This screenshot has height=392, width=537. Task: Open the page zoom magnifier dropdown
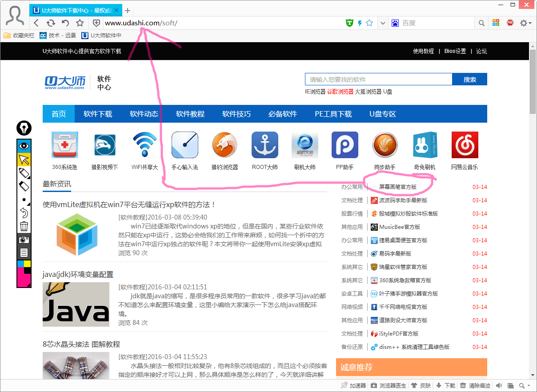pyautogui.click(x=525, y=385)
